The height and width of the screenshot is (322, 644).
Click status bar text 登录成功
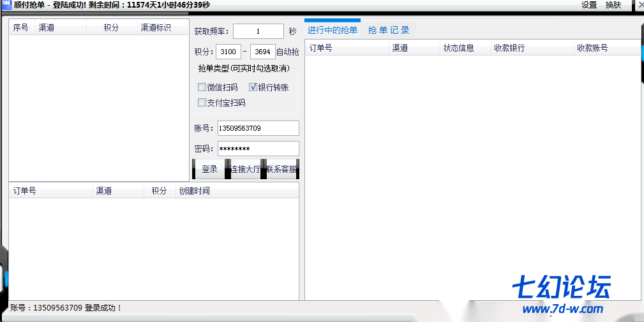103,307
